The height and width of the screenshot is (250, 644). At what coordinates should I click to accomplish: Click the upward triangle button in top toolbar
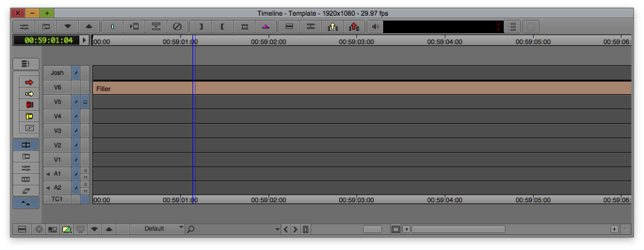coord(89,26)
